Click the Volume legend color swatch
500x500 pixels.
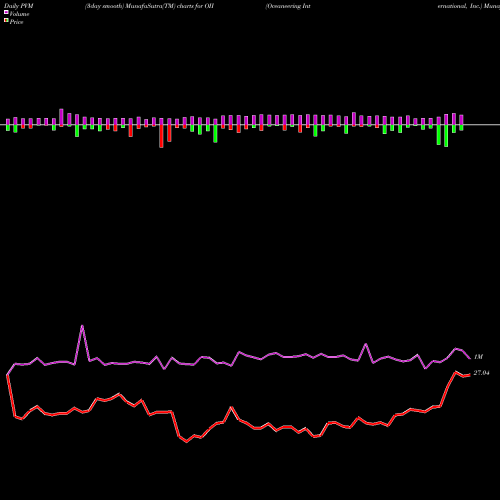coord(6,12)
